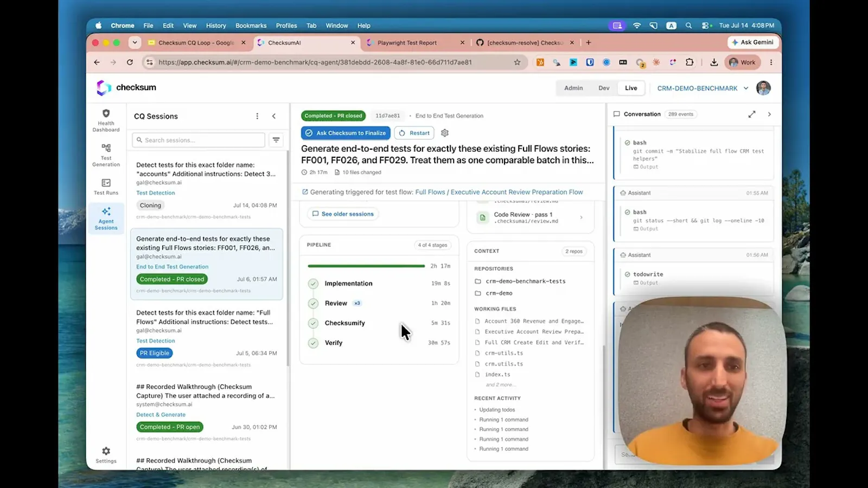This screenshot has width=868, height=488.
Task: Open Test Generation in the sidebar
Action: (106, 155)
